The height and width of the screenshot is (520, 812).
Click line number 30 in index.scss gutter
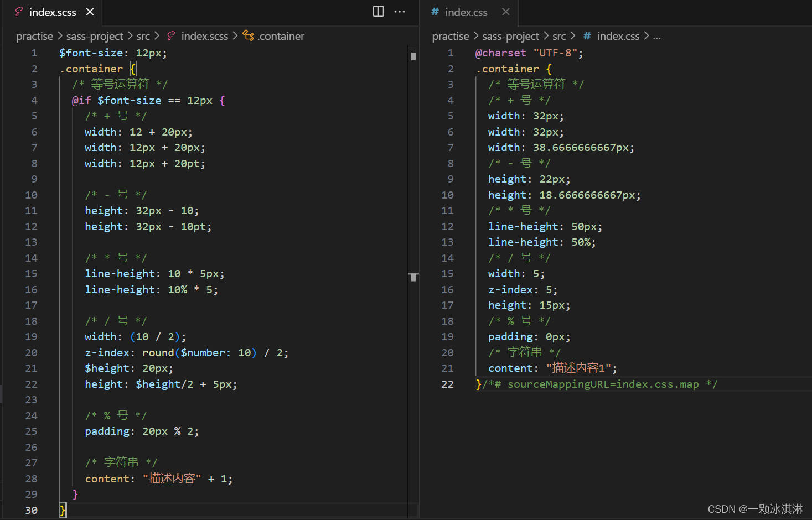tap(32, 511)
